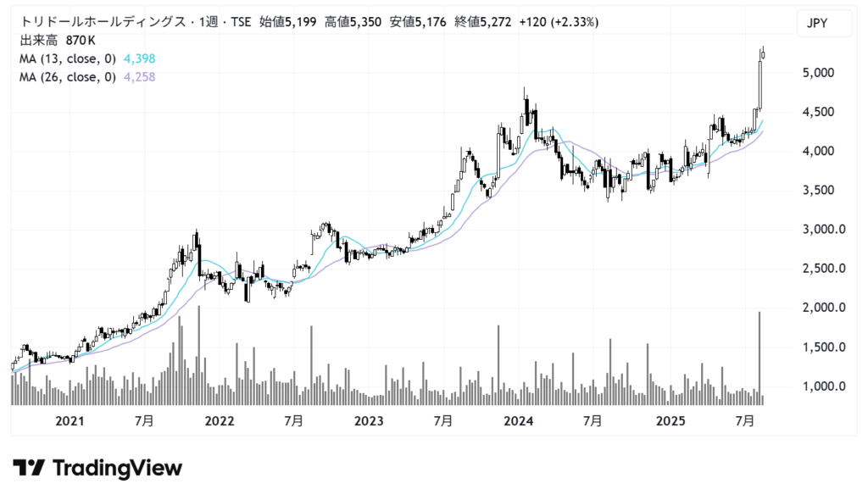868x500 pixels.
Task: Click the 1,000.0 price axis label
Action: [x=824, y=386]
